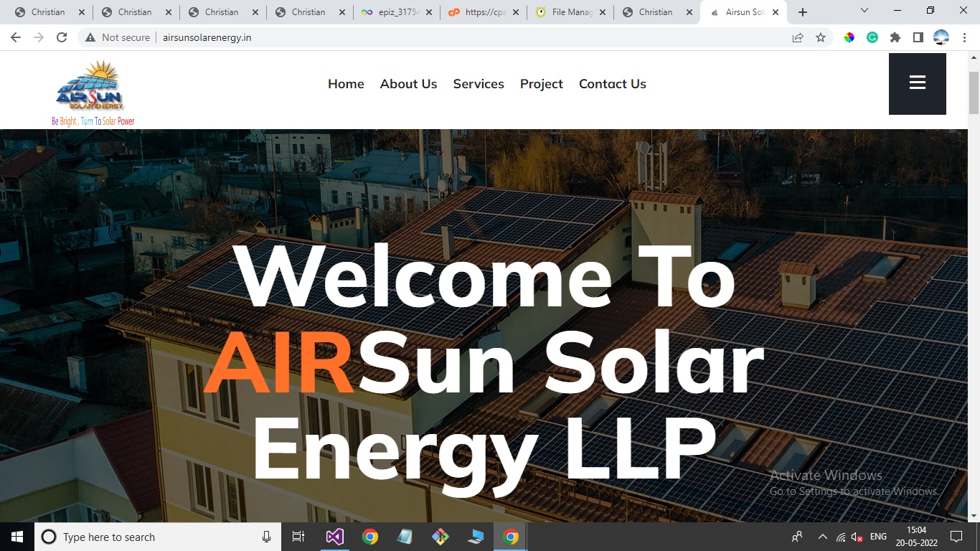
Task: Click the page's vertical scrollbar thumb
Action: 974,92
